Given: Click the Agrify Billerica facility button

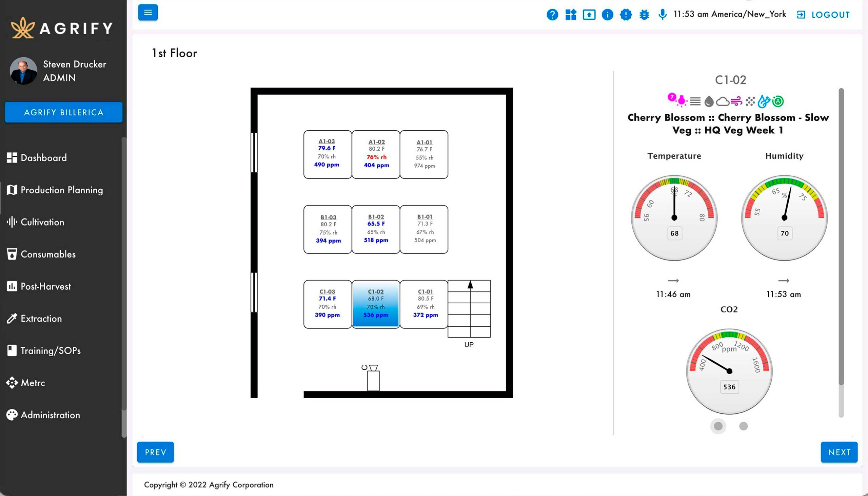Looking at the screenshot, I should coord(64,112).
